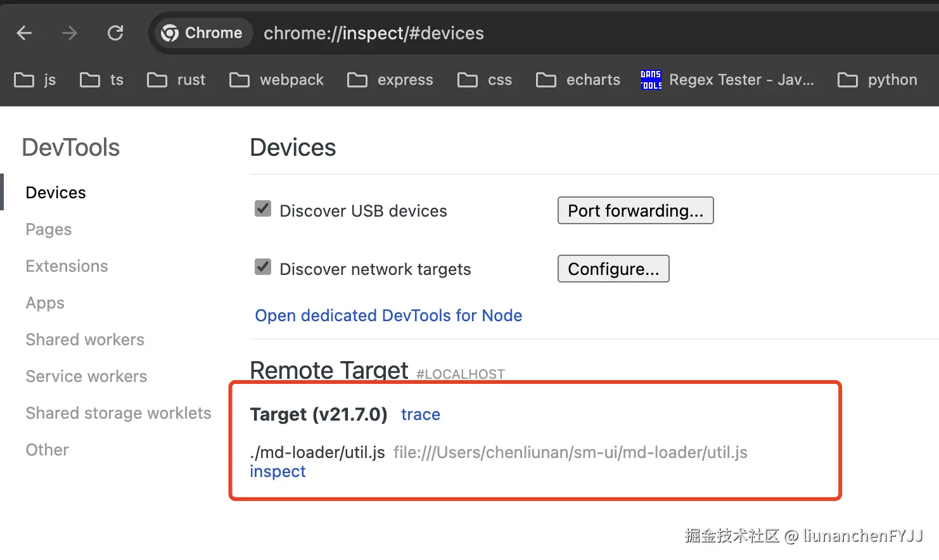Screen dimensions: 939x560
Task: Click the Chrome logo chip in address bar
Action: click(x=202, y=33)
